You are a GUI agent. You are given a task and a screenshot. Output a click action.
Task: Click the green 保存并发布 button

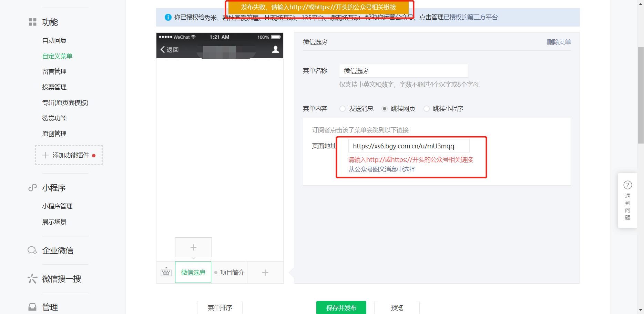click(341, 307)
